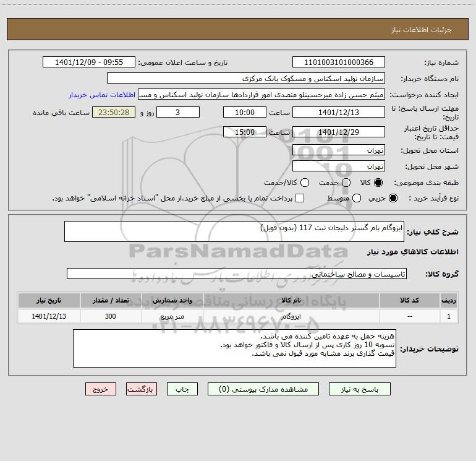Select the جزیی purchase type radio

(393, 198)
